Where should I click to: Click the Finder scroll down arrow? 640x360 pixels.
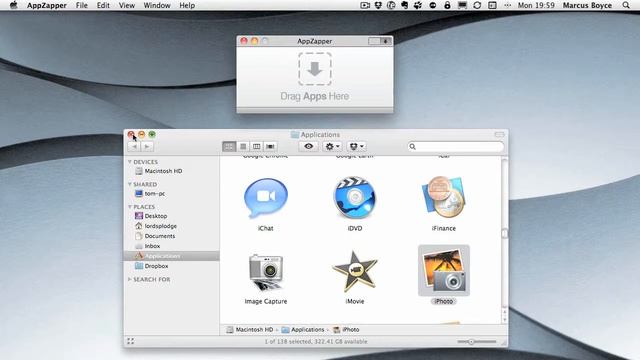click(504, 320)
